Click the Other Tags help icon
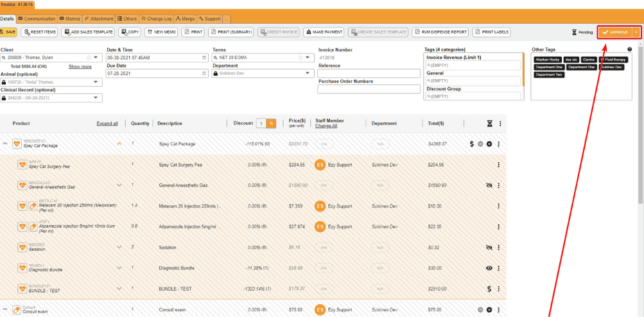 (629, 50)
